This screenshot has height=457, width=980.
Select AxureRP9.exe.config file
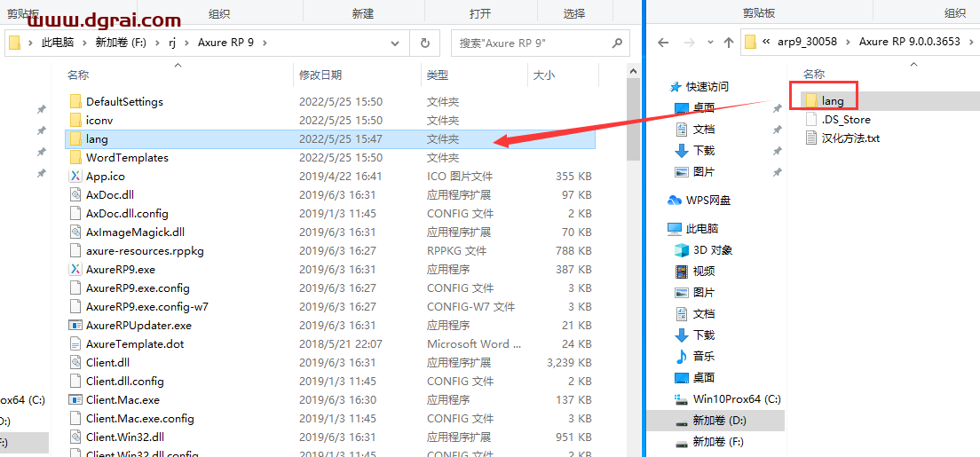tap(138, 288)
